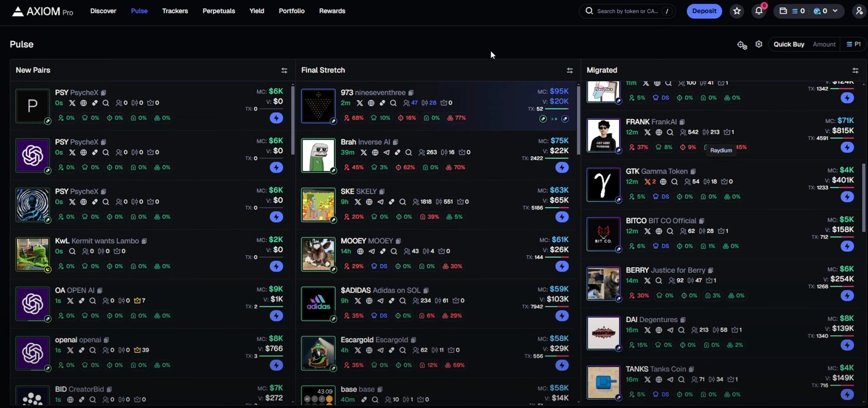Open the filter options for New Pairs column
This screenshot has width=868, height=408.
pyautogui.click(x=284, y=70)
